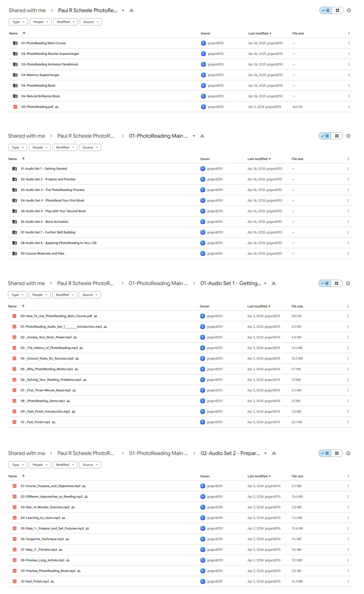Open 05-Audio Set 5 - Play with Your Second Book
364x594 pixels.
point(53,211)
